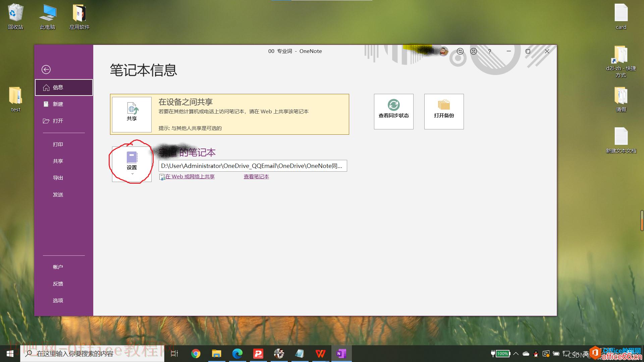644x362 pixels.
Task: Select the d2l-zh shortcut on desktop
Action: point(621,61)
